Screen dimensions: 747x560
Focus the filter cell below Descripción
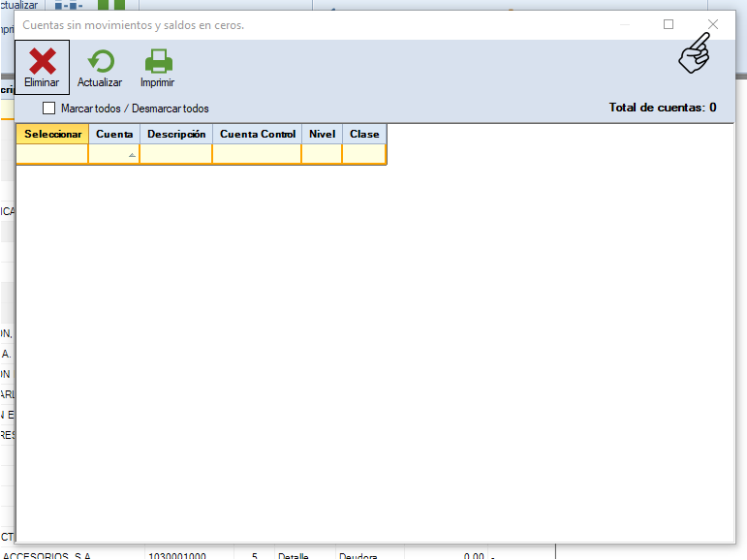(x=176, y=154)
